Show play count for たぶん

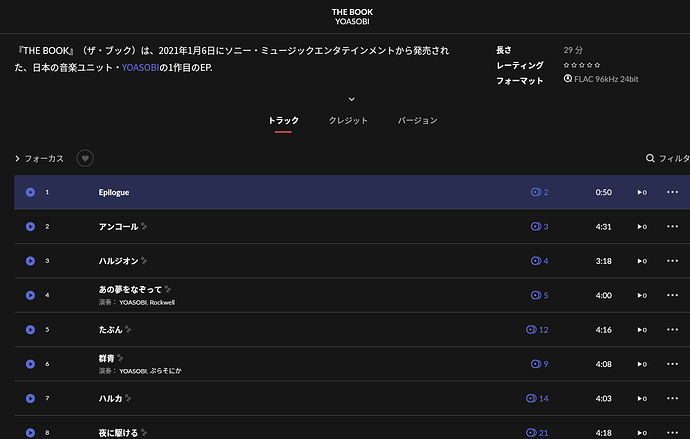[x=642, y=329]
